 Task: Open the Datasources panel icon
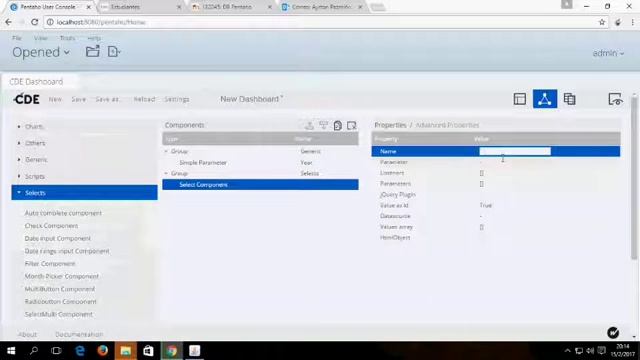point(569,99)
